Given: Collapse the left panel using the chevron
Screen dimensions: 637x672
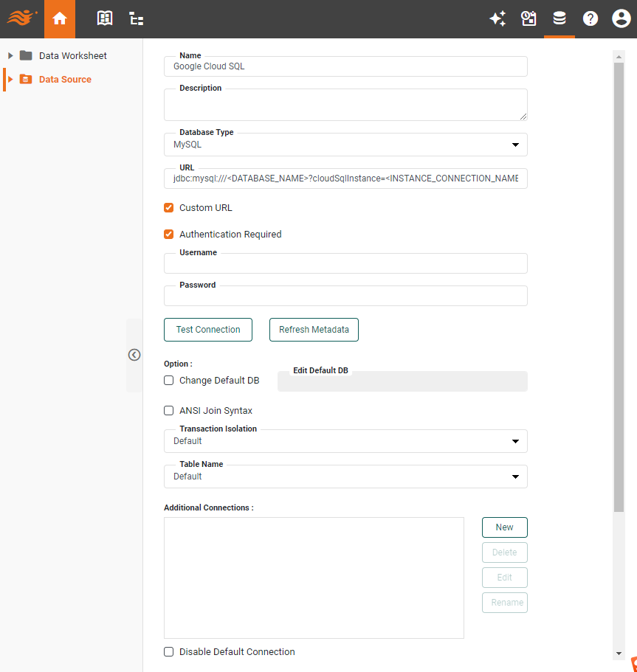Looking at the screenshot, I should 134,355.
